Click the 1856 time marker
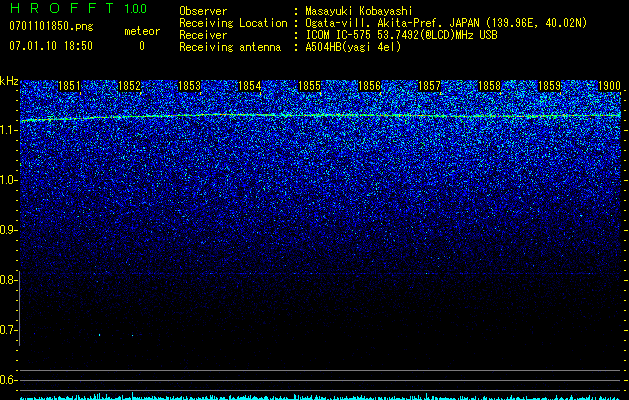 369,86
